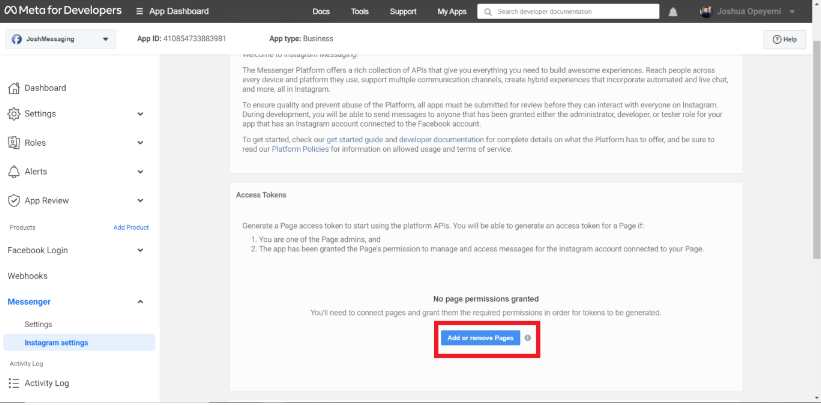The image size is (821, 405).
Task: Click the Facebook Login sidebar item
Action: [38, 250]
